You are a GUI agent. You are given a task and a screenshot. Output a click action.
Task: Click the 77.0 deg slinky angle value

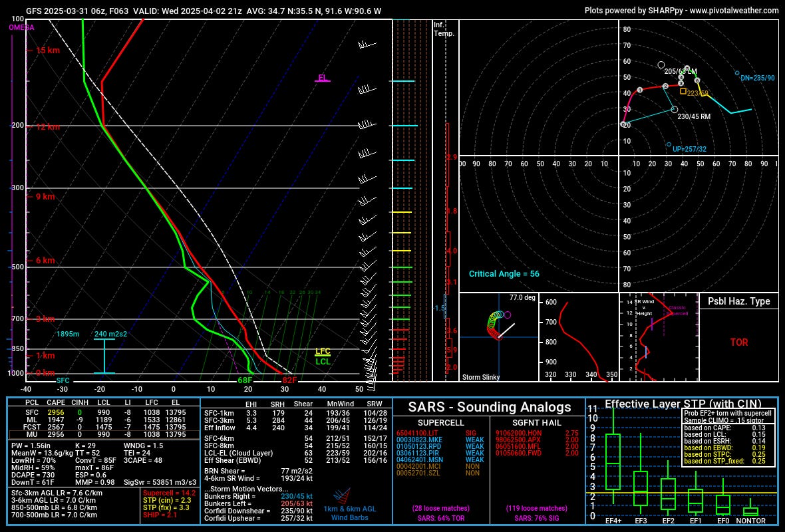(x=522, y=297)
